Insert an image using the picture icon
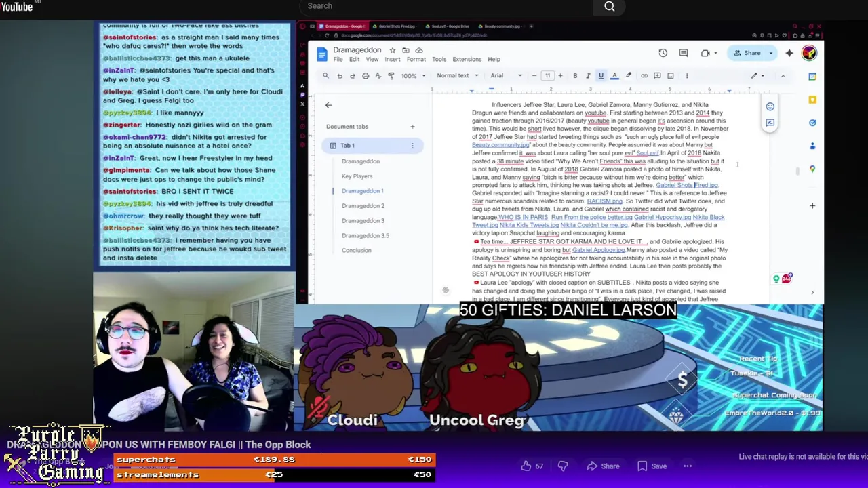This screenshot has width=868, height=488. pos(671,76)
